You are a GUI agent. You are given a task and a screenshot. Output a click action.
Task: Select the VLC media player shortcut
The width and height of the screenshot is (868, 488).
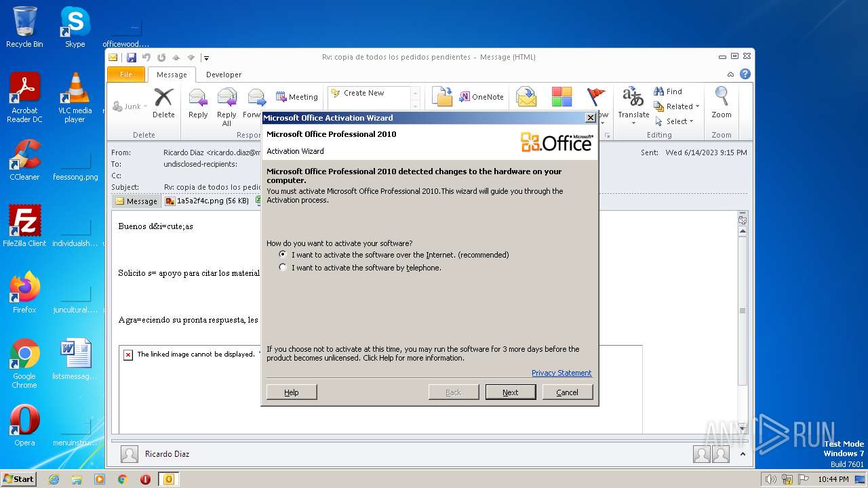click(x=75, y=98)
